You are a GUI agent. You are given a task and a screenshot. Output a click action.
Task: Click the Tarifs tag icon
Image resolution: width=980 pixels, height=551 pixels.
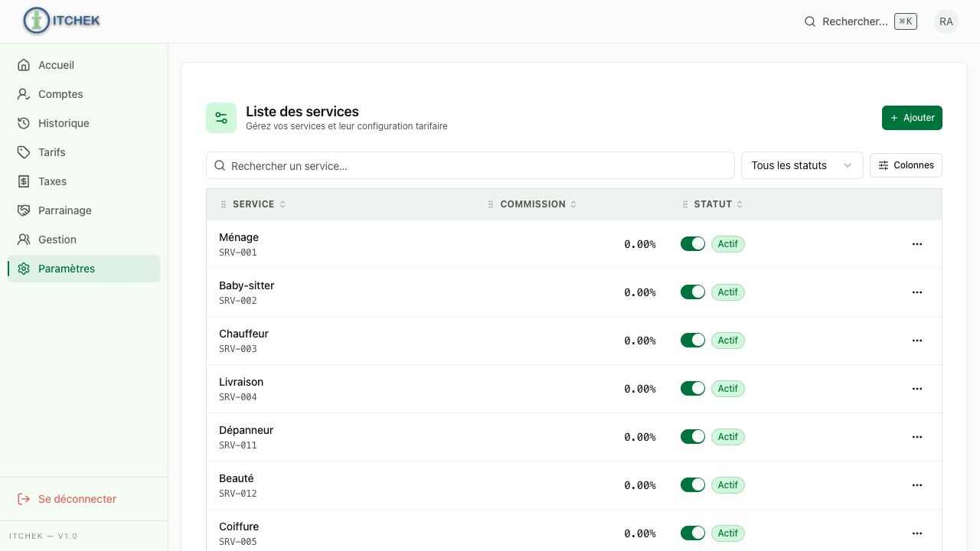click(24, 152)
